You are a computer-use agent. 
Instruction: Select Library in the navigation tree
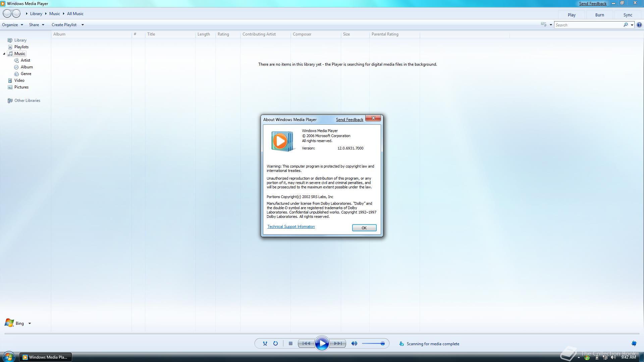pyautogui.click(x=17, y=40)
